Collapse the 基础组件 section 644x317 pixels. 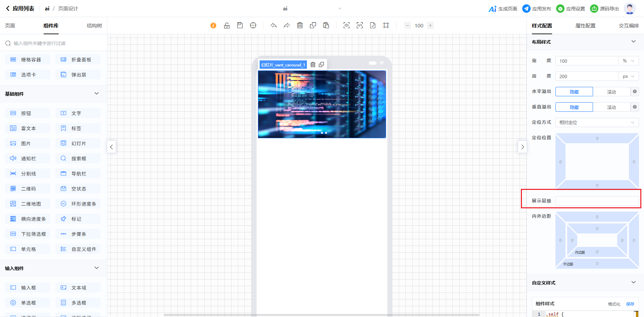tap(97, 94)
